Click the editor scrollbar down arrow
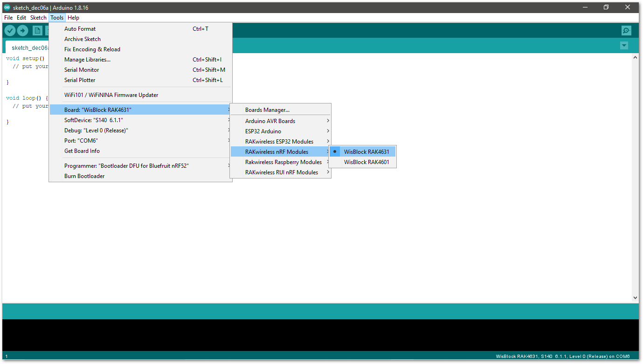Viewport: 643px width, 364px height. [635, 297]
